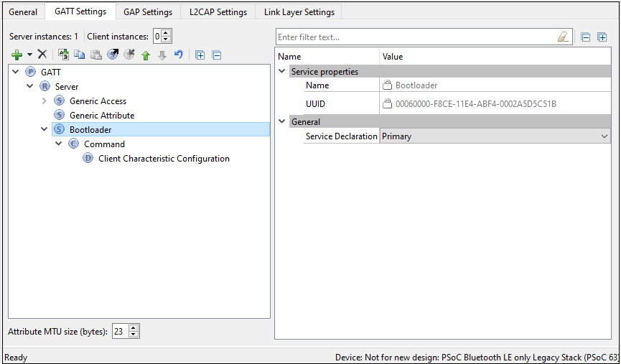
Task: Collapse the Bootloader service node
Action: coord(45,130)
